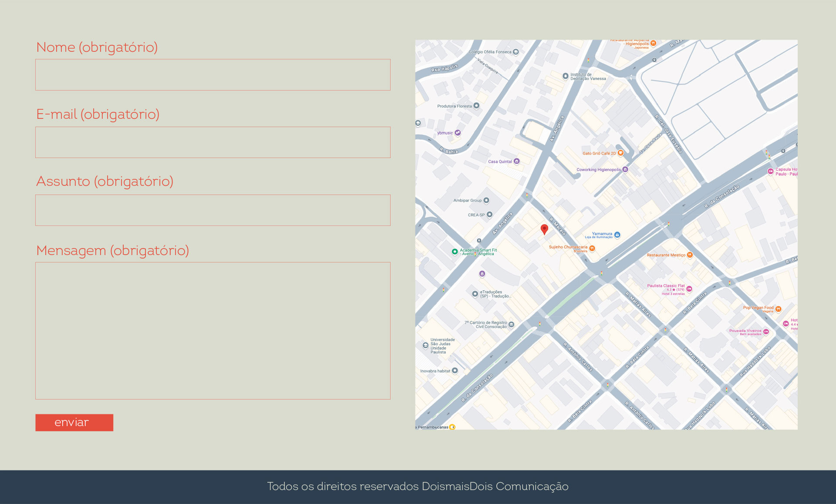Select the Assunto input field
836x504 pixels.
coord(213,210)
